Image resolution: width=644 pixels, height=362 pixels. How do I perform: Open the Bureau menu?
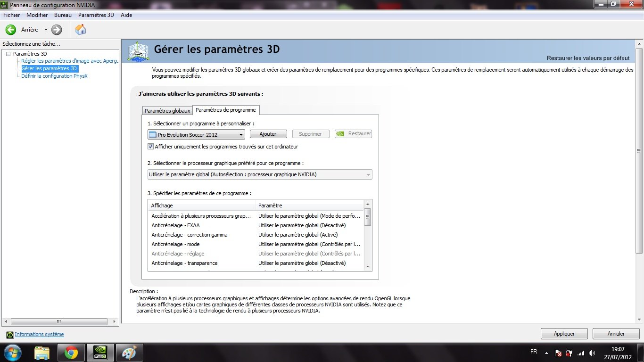[x=63, y=15]
